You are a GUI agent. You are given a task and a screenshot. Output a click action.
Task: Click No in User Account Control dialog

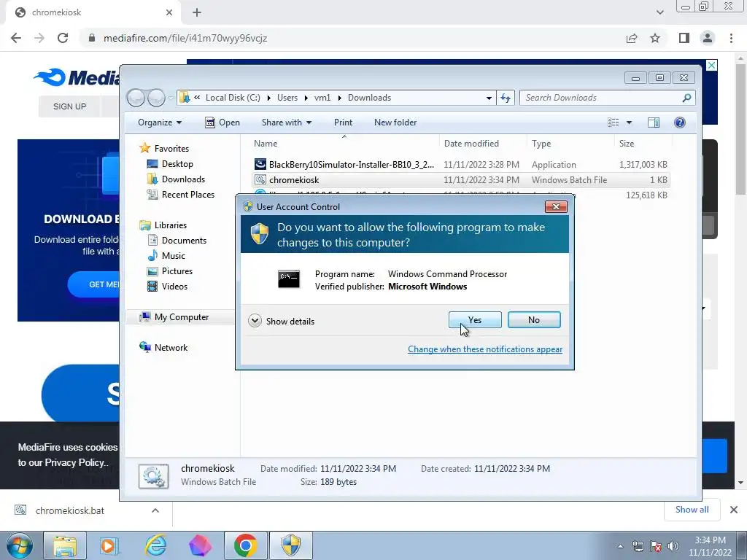tap(533, 320)
